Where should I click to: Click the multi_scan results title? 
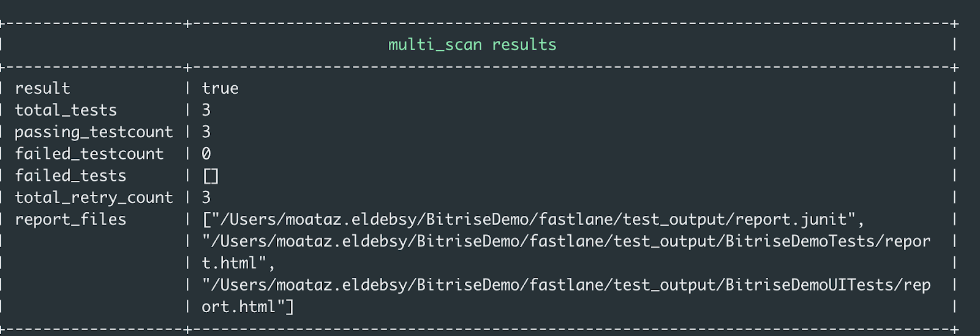472,45
